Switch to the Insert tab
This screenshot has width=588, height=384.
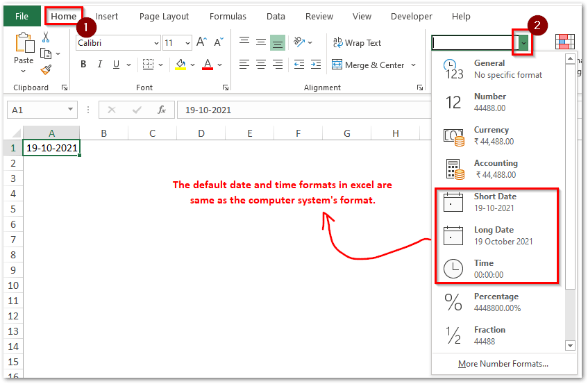[107, 16]
